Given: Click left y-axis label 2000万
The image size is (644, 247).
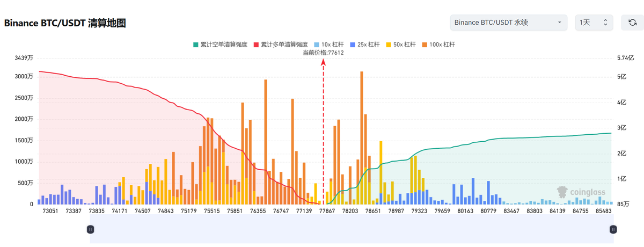Looking at the screenshot, I should tap(24, 119).
